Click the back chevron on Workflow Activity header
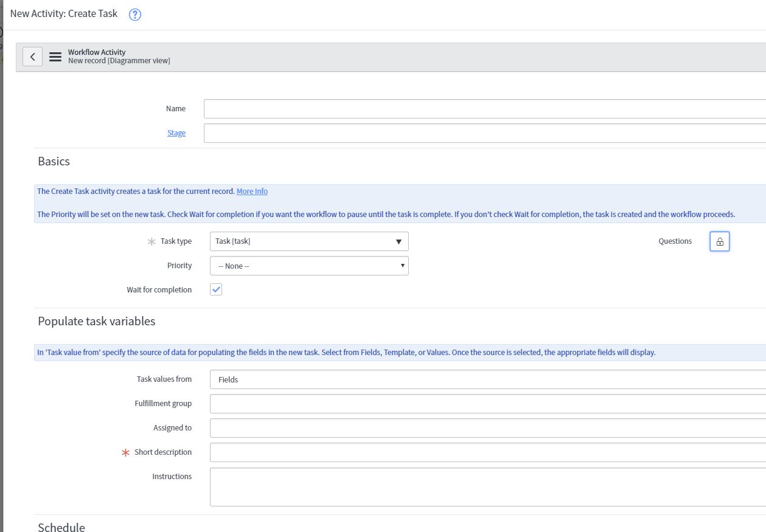The image size is (766, 532). (32, 57)
